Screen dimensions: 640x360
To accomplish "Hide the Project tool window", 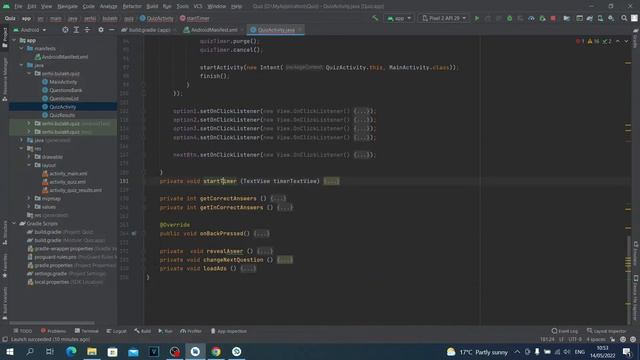I will click(111, 30).
